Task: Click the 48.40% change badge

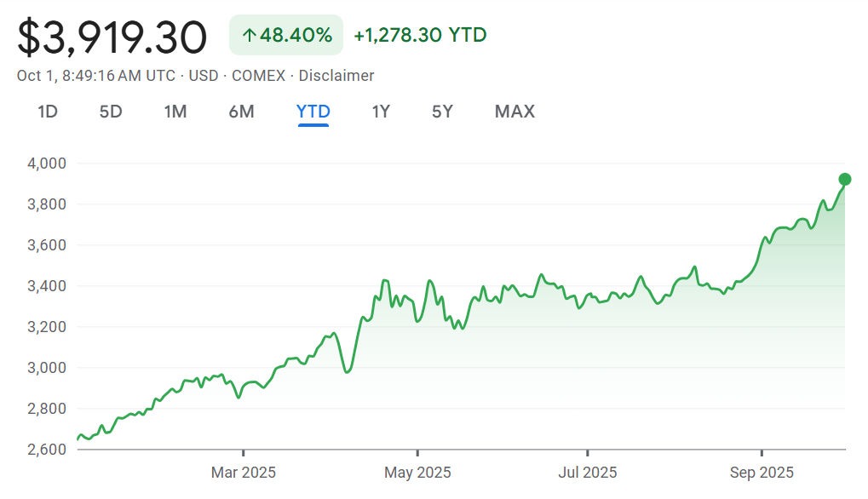Action: pos(286,36)
